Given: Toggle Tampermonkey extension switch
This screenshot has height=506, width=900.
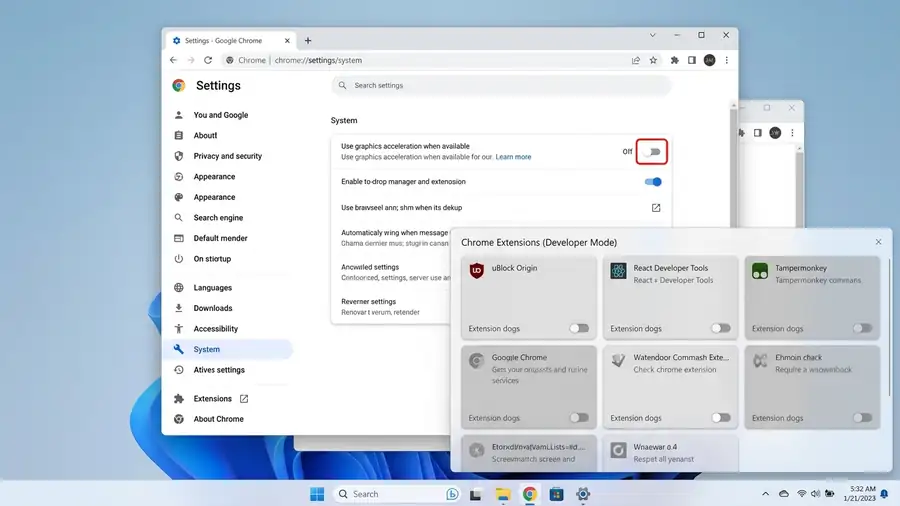Looking at the screenshot, I should 862,328.
